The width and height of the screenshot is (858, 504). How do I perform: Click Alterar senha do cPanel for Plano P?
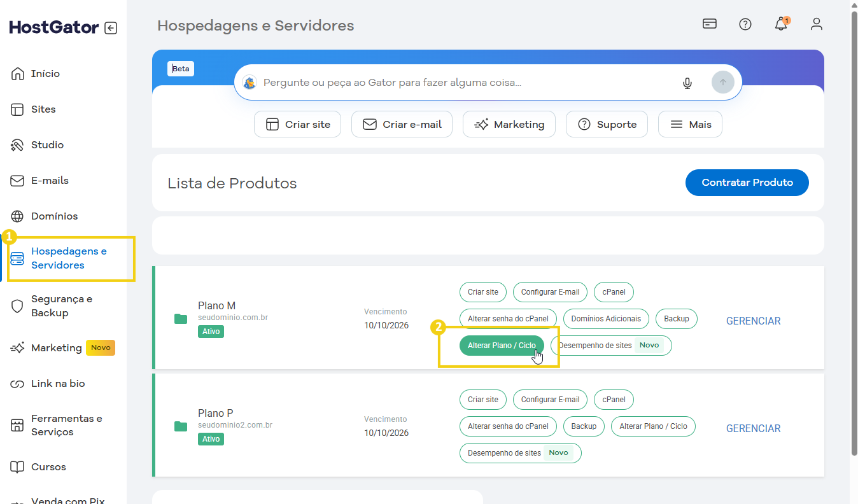tap(508, 426)
